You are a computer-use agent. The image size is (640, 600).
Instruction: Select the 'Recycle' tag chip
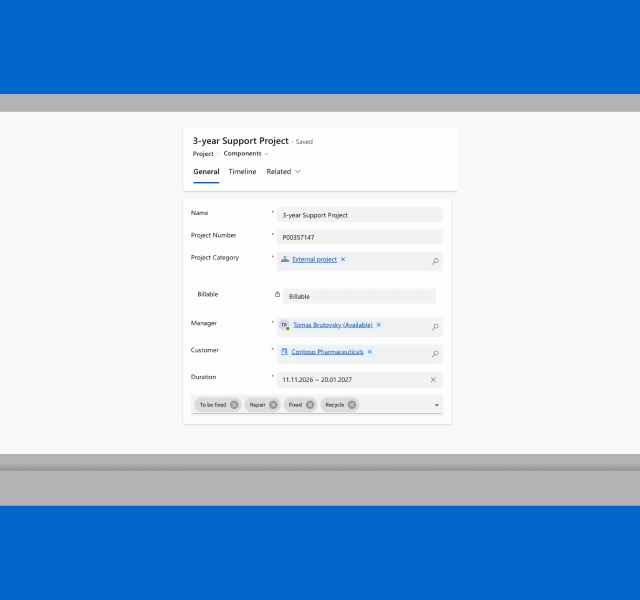[x=340, y=405]
